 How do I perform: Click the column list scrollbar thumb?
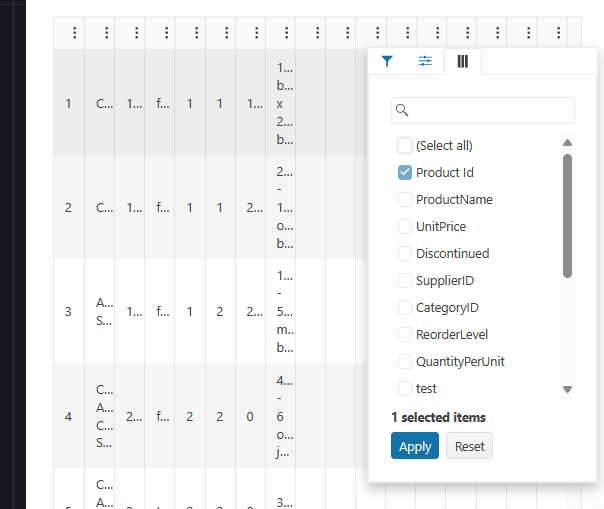567,216
